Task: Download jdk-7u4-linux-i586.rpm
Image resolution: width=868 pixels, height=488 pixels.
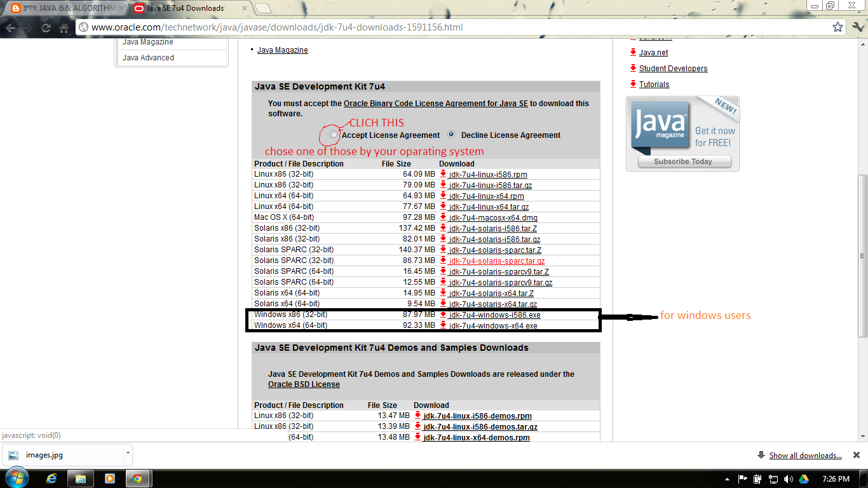Action: (x=488, y=174)
